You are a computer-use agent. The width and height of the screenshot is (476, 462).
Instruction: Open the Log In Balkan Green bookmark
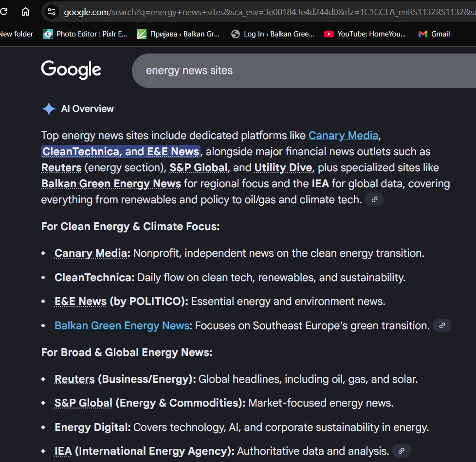coord(273,34)
